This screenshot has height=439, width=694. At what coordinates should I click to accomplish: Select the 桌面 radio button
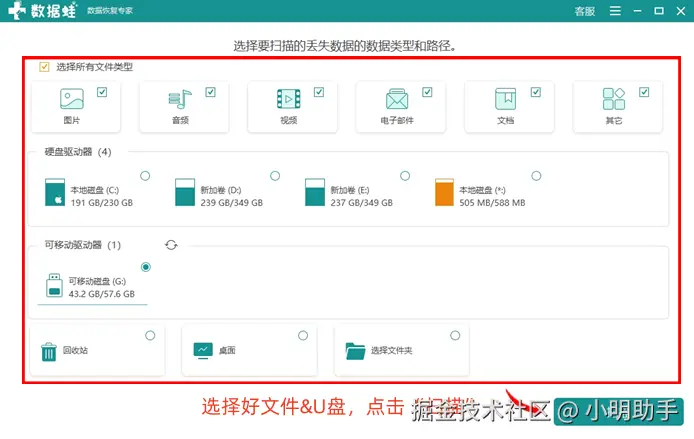click(303, 335)
